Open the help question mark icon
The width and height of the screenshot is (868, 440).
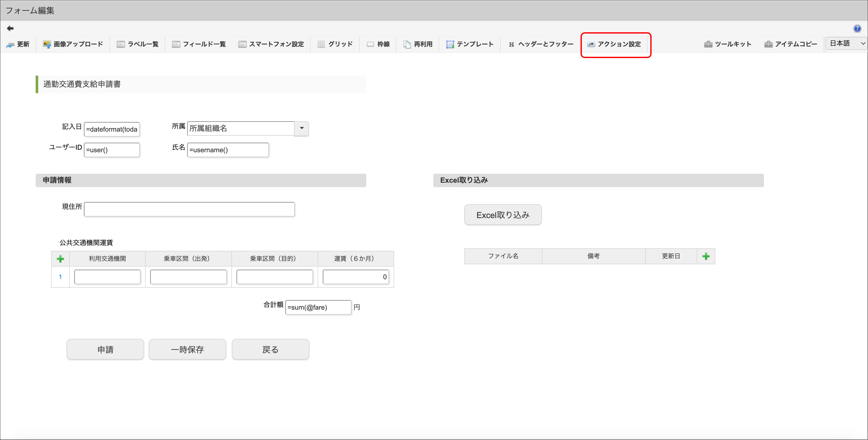[x=857, y=29]
